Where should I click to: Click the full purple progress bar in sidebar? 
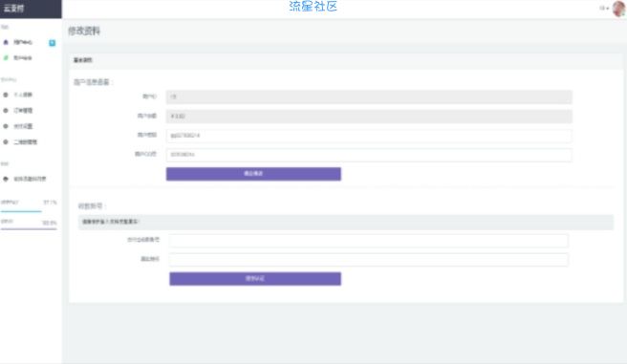pyautogui.click(x=29, y=229)
